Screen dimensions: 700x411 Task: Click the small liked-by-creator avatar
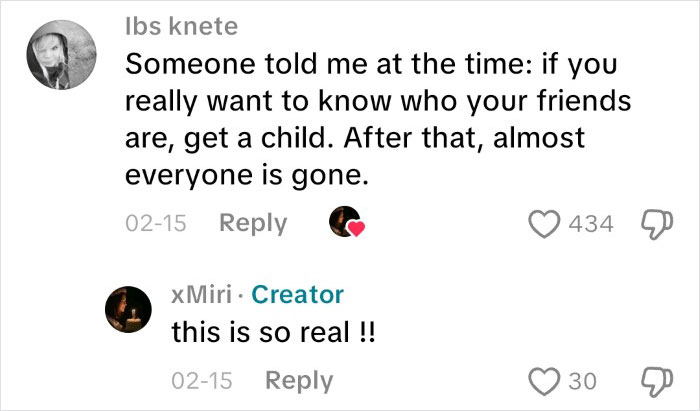point(345,222)
